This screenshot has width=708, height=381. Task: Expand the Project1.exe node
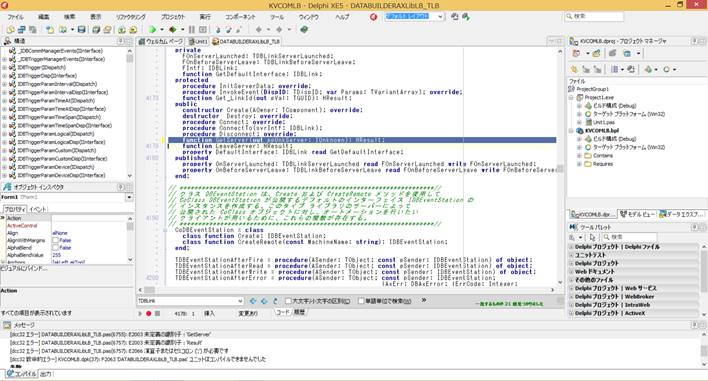(571, 98)
